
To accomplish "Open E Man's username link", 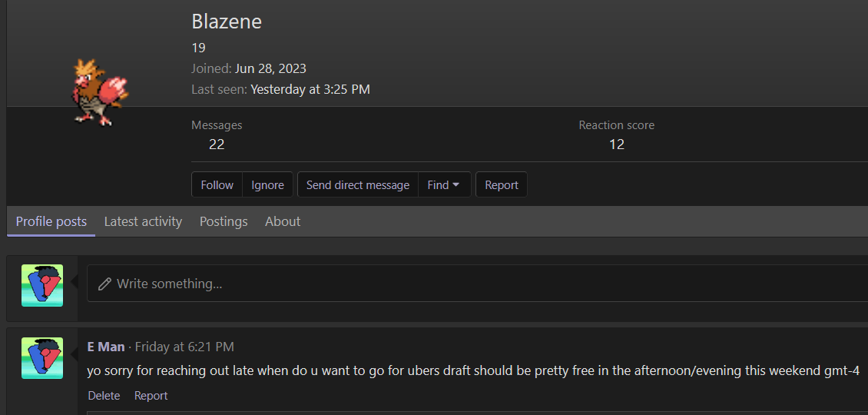I will [x=106, y=347].
